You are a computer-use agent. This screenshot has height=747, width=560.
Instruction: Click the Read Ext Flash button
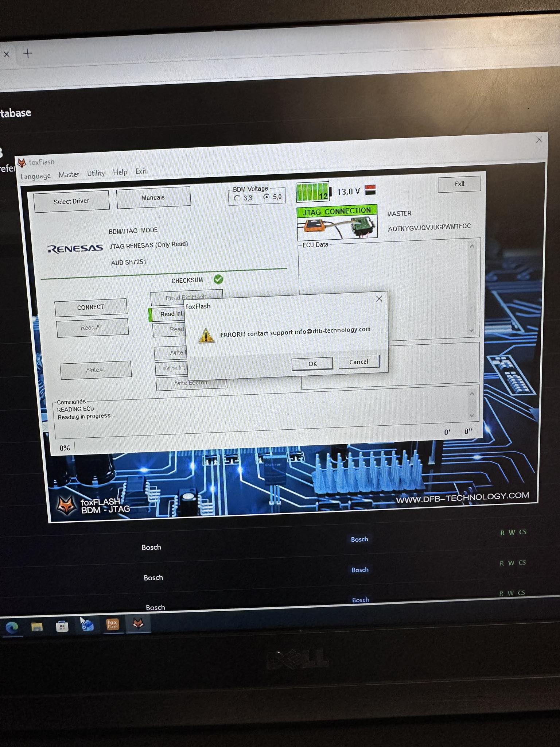coord(186,297)
